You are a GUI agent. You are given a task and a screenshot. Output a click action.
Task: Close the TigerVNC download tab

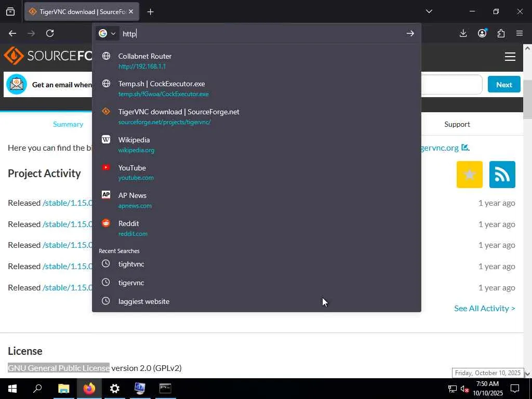click(131, 12)
